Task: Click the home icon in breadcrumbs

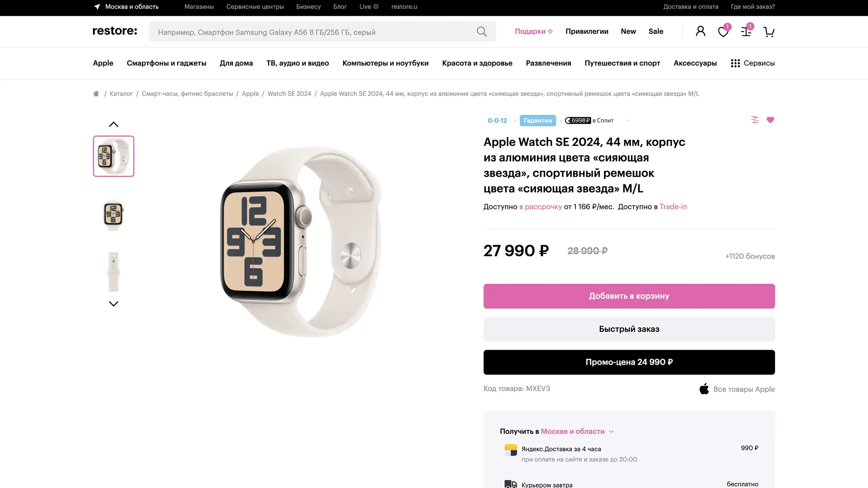Action: point(96,94)
